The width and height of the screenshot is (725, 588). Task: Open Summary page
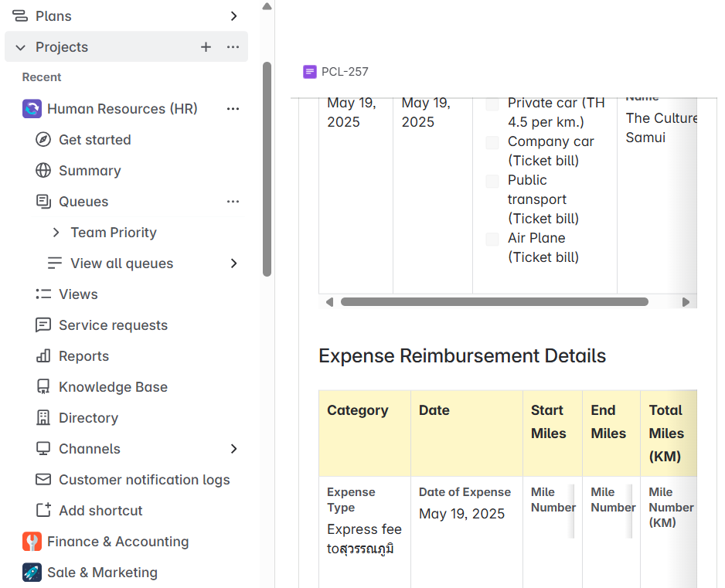pyautogui.click(x=90, y=171)
